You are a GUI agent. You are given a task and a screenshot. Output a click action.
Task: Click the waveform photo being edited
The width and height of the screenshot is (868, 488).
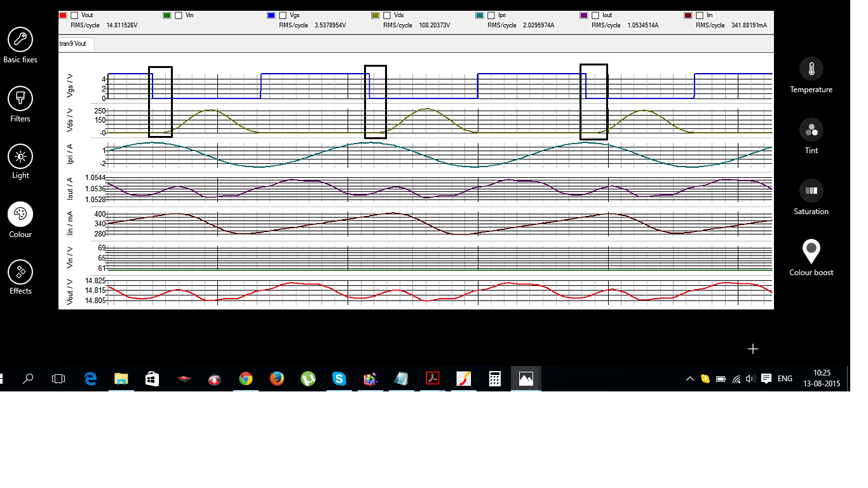(x=416, y=159)
